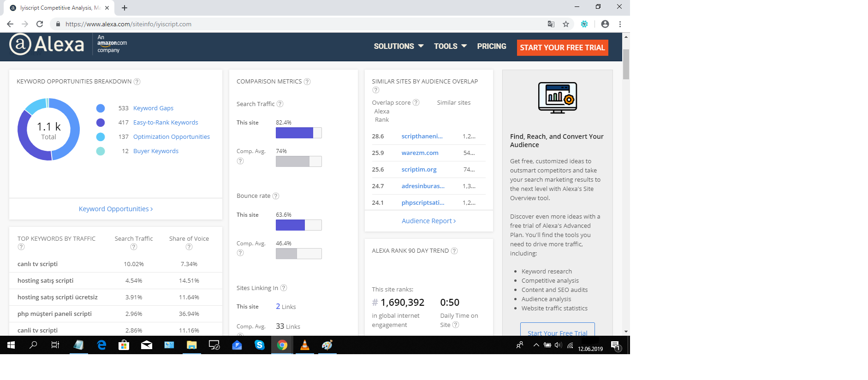Visit the scriptim.org similar site link
868x380 pixels.
[419, 170]
